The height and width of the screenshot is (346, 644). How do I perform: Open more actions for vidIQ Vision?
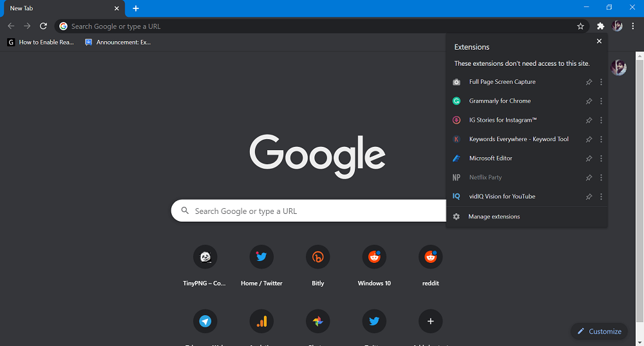[601, 197]
